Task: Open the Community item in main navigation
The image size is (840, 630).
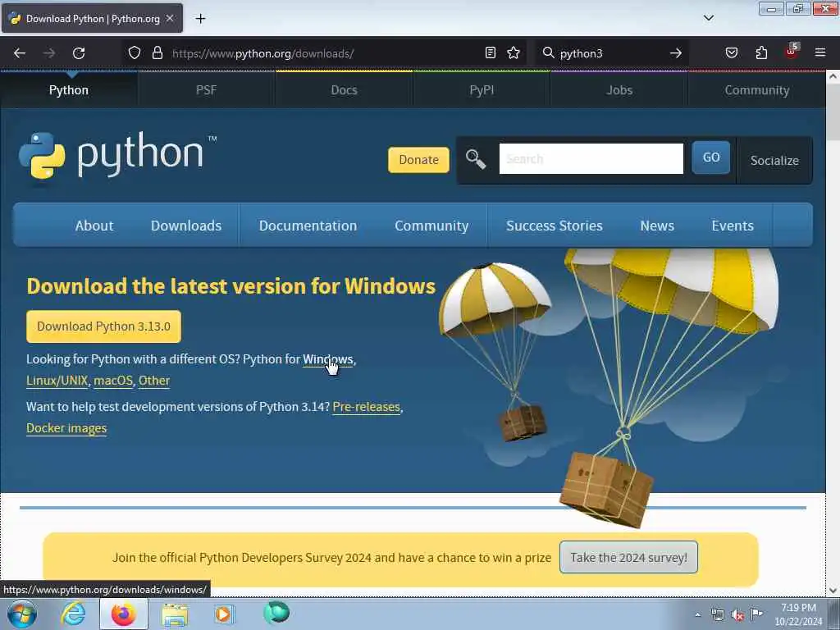Action: pyautogui.click(x=431, y=226)
